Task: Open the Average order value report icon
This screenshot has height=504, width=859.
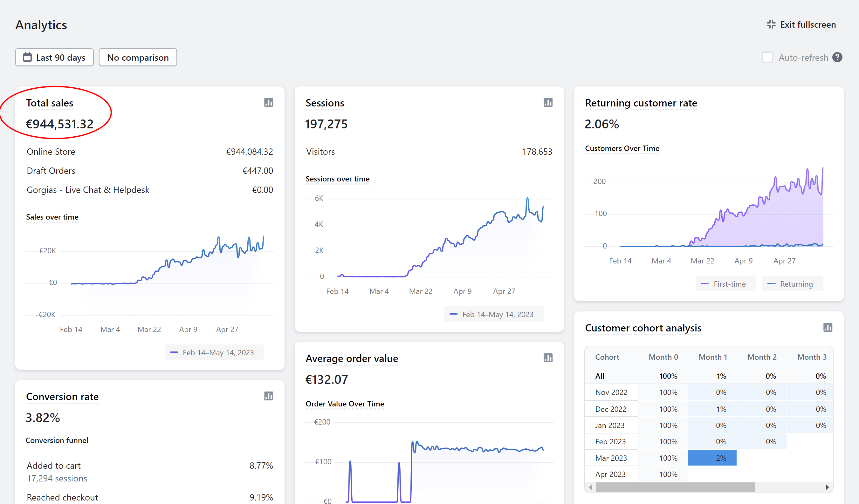Action: [548, 358]
